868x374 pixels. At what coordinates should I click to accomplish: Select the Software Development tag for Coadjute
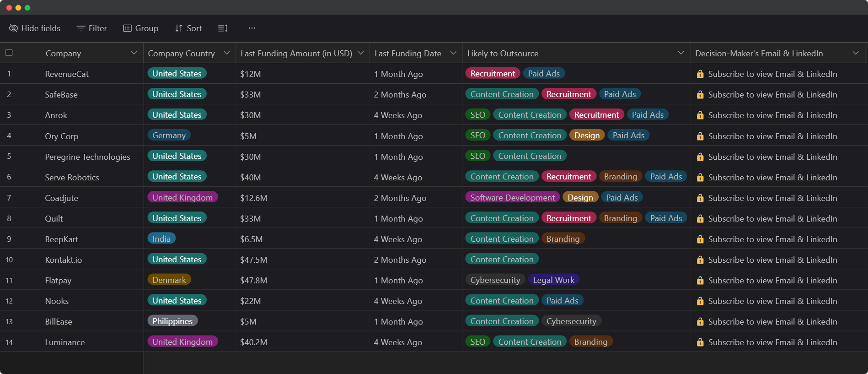pos(512,198)
